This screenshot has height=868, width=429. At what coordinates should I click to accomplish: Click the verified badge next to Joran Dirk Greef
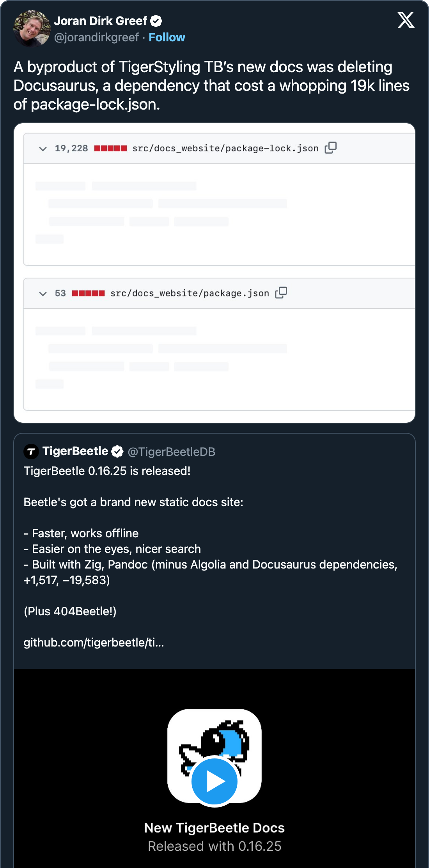[156, 21]
